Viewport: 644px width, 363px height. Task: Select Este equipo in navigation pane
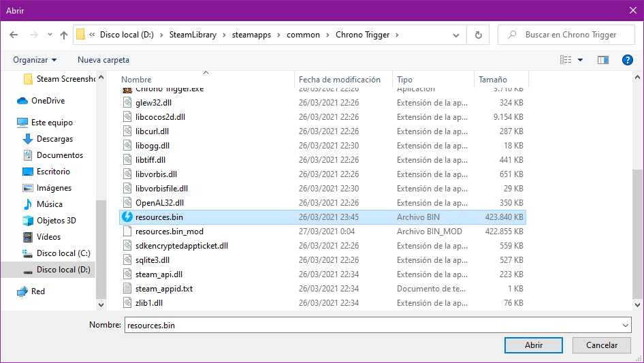(45, 123)
